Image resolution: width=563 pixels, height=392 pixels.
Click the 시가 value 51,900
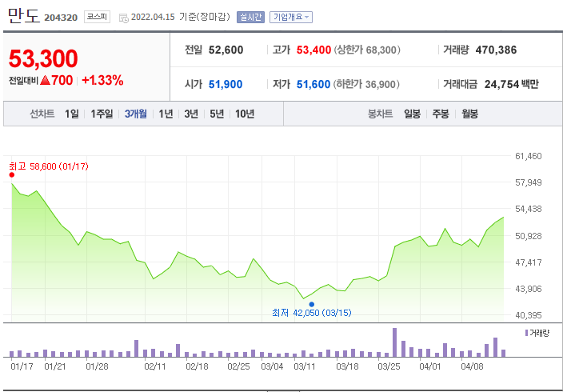tap(226, 85)
